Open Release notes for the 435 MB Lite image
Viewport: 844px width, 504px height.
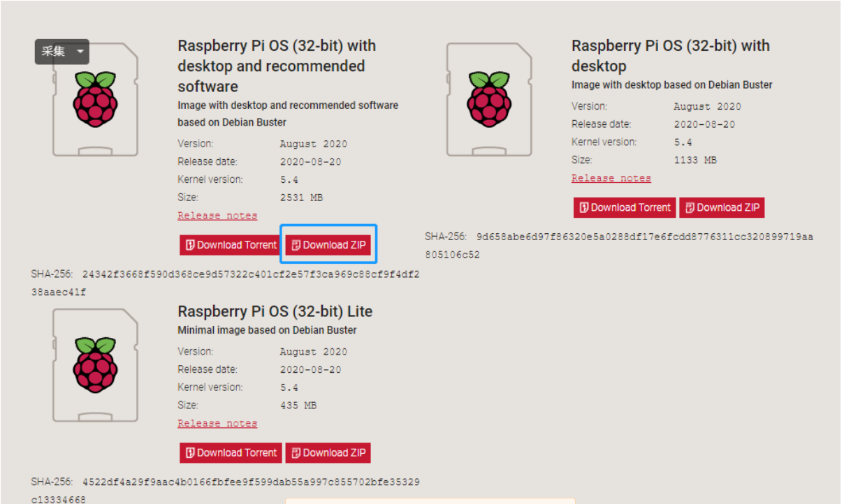pyautogui.click(x=217, y=424)
